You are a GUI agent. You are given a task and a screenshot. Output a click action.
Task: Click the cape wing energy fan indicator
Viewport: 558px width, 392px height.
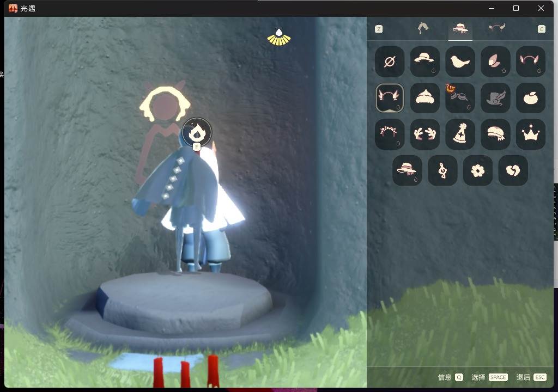tap(278, 38)
